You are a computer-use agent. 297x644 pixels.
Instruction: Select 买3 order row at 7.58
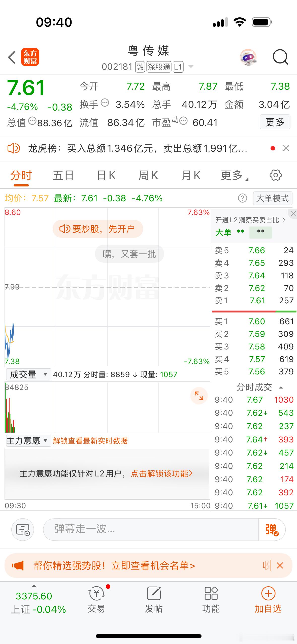coord(254,346)
